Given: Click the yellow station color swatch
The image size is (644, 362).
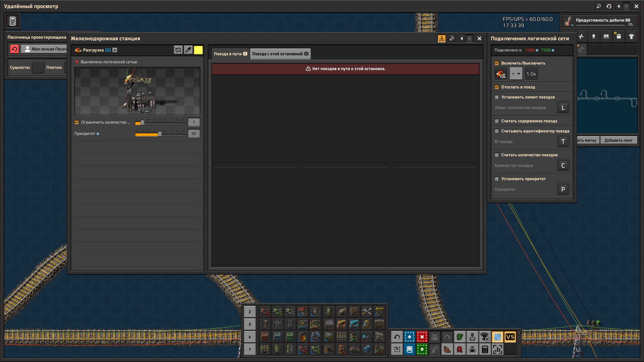Looking at the screenshot, I should pos(198,50).
